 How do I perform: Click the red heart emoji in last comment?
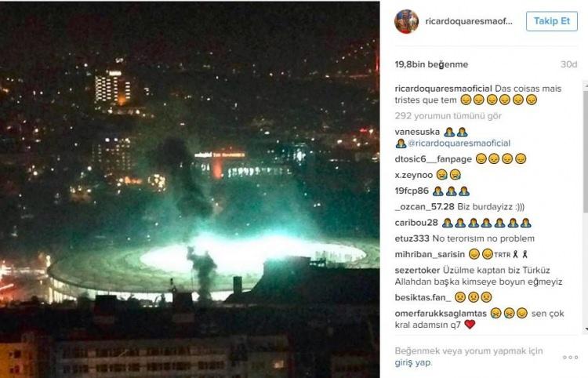[470, 325]
